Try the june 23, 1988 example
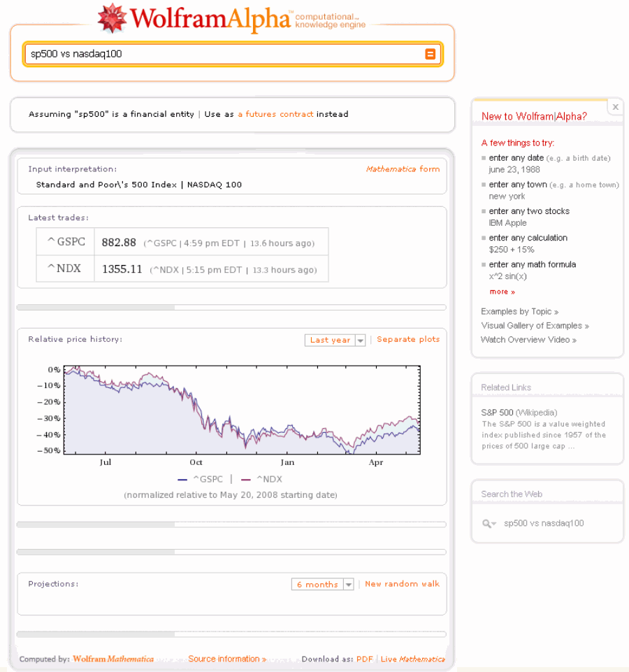This screenshot has width=629, height=672. 514,170
